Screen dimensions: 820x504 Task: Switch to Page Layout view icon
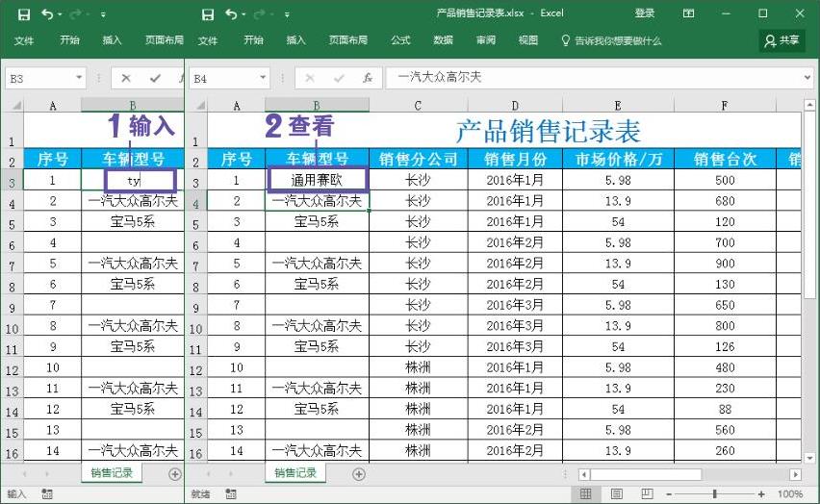point(617,493)
